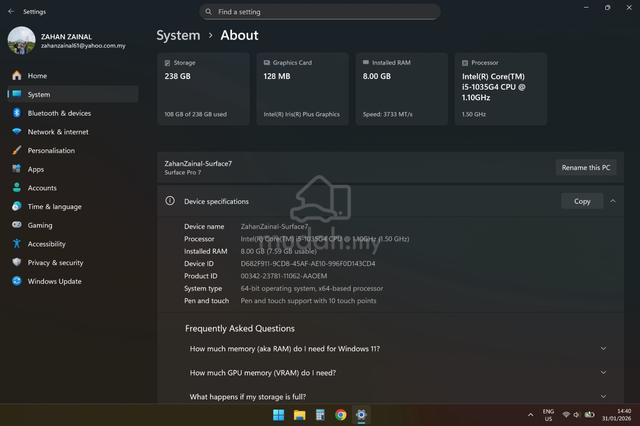Click the Time & language globe icon
This screenshot has width=640, height=426.
click(x=17, y=206)
